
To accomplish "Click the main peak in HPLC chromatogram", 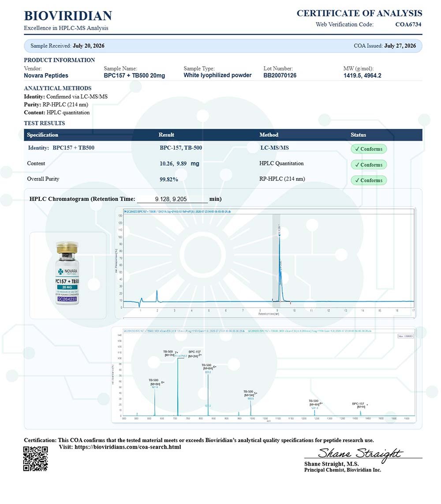I will (x=280, y=268).
